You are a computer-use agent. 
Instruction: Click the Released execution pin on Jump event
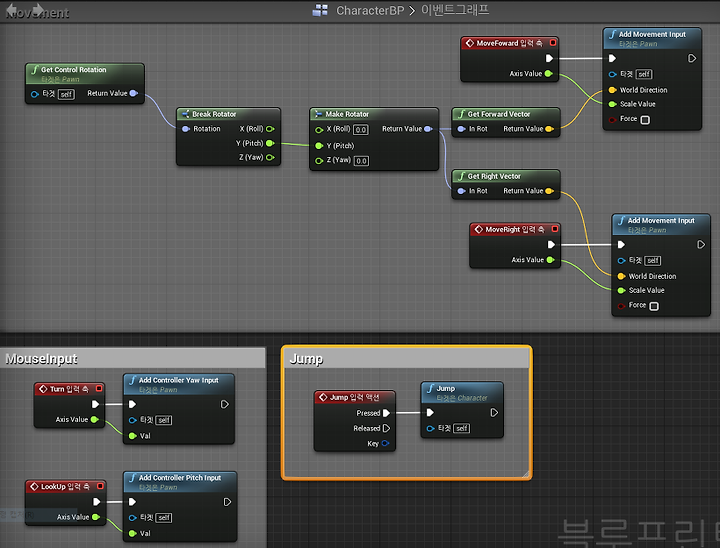tap(386, 428)
